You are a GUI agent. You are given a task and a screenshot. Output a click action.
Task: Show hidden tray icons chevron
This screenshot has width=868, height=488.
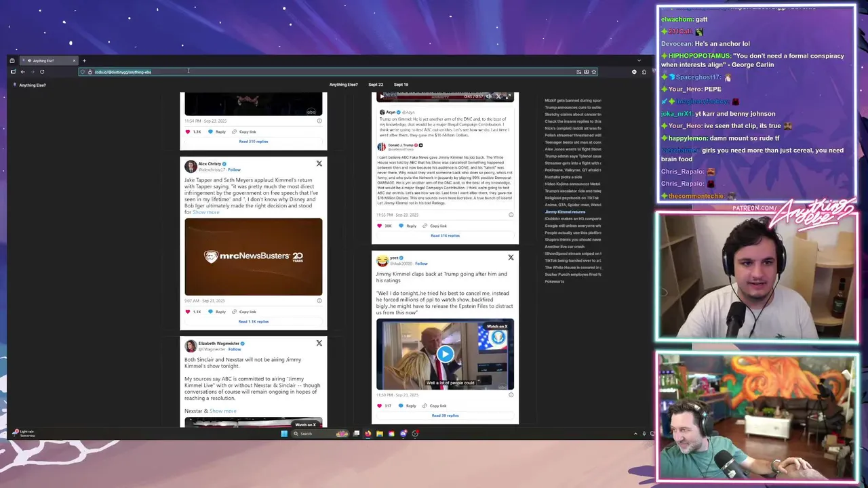coord(635,434)
